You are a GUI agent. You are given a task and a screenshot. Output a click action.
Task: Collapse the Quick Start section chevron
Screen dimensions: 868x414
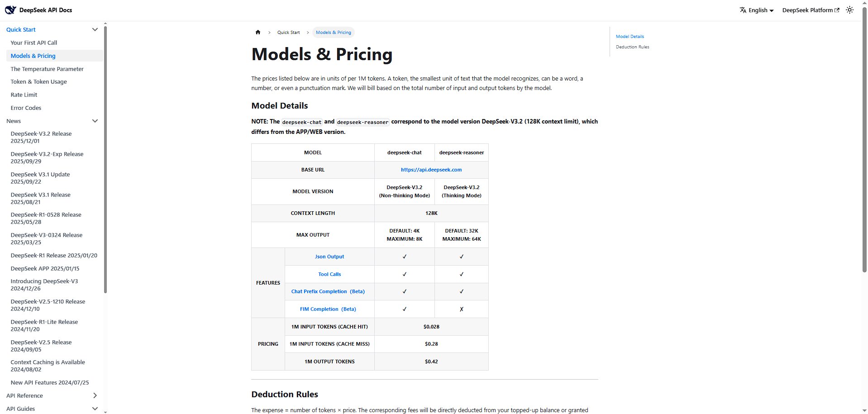(95, 29)
